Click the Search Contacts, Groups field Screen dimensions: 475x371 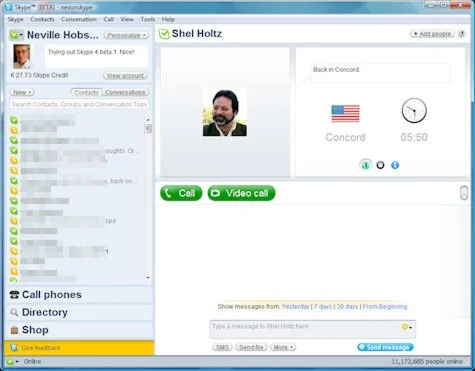79,104
